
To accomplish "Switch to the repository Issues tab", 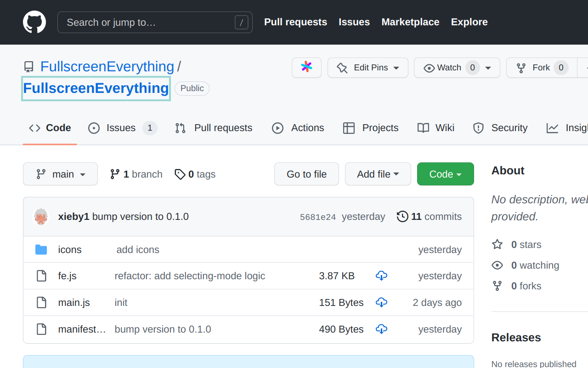I will [x=123, y=128].
